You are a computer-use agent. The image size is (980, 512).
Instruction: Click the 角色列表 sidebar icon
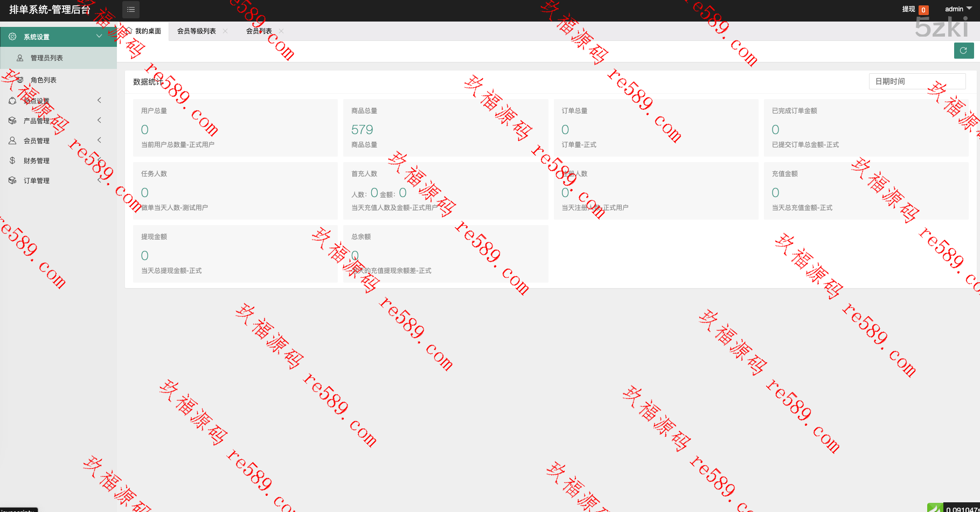point(20,80)
